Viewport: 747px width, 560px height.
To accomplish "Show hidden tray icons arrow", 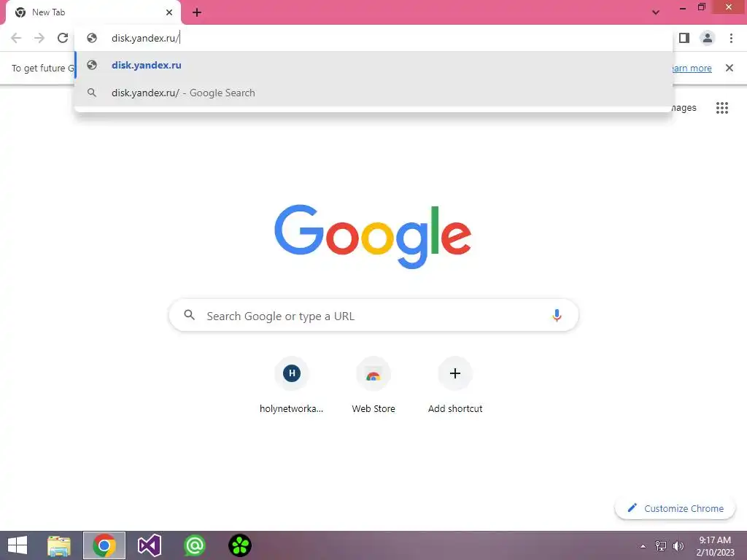I will (643, 546).
